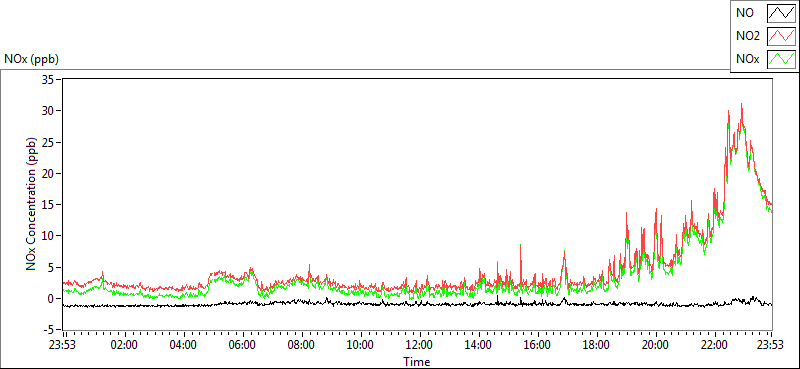The image size is (800, 369).
Task: Select the NO2 legend label
Action: pyautogui.click(x=746, y=36)
